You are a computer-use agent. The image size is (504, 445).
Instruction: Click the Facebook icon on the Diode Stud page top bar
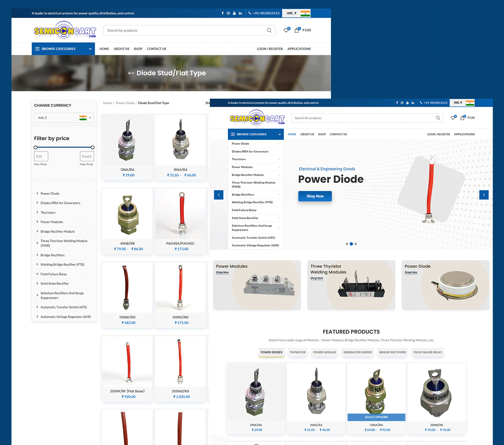click(223, 13)
